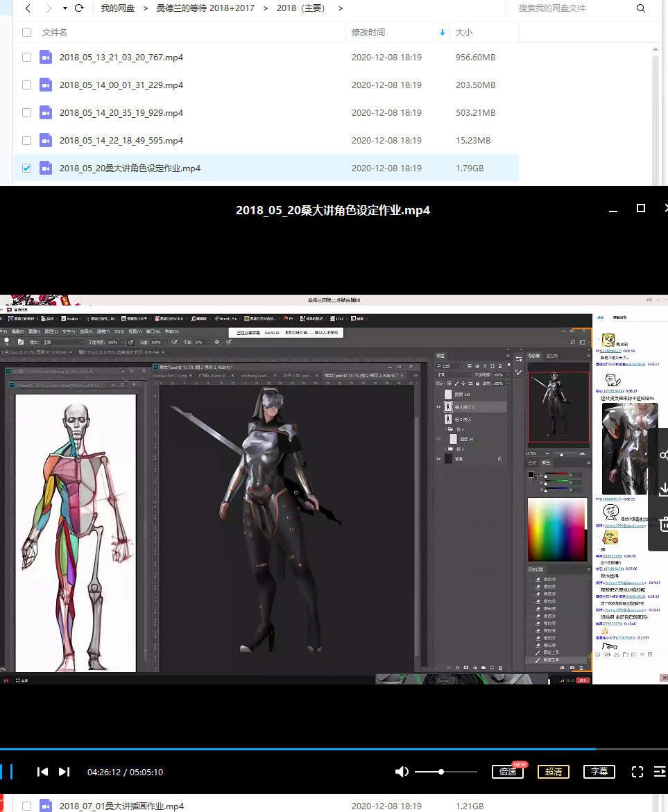Go back with the left arrow icon
This screenshot has width=668, height=812.
click(x=28, y=8)
